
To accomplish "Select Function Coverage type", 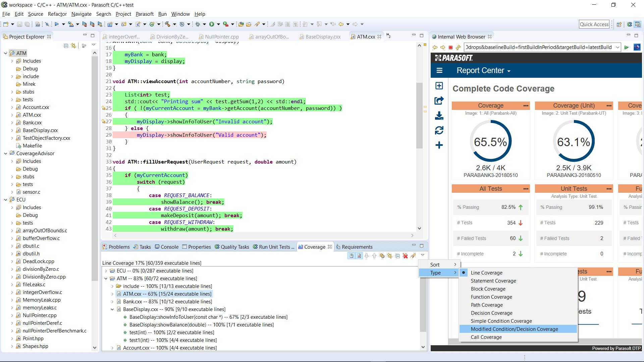I will [491, 297].
